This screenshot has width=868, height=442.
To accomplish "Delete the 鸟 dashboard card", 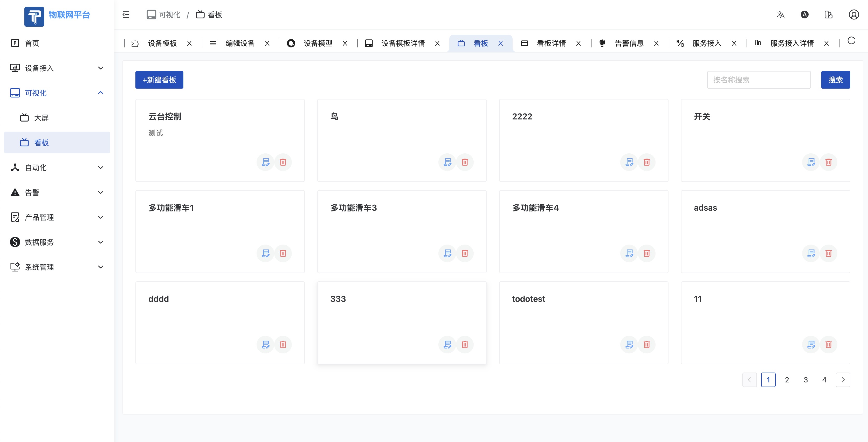I will tap(465, 162).
